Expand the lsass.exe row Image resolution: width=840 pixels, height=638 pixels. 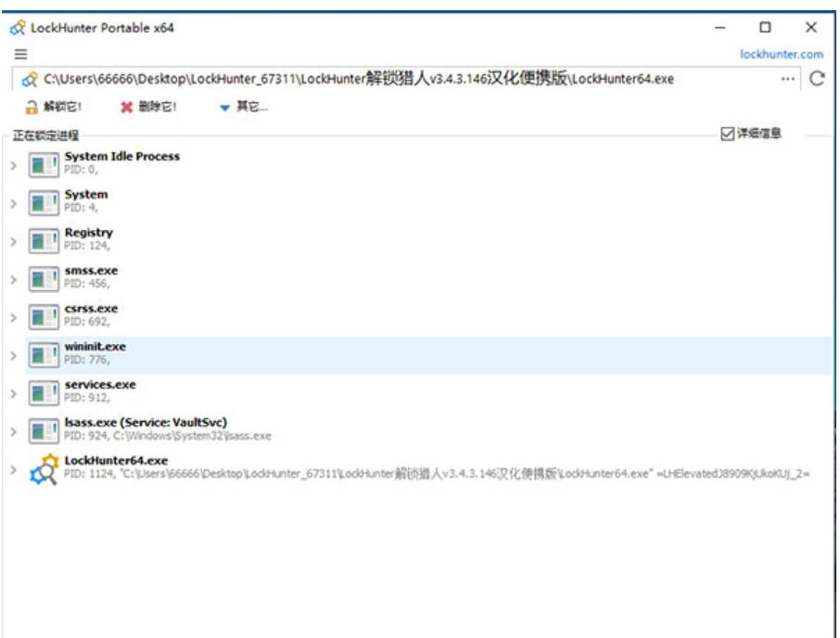tap(14, 432)
